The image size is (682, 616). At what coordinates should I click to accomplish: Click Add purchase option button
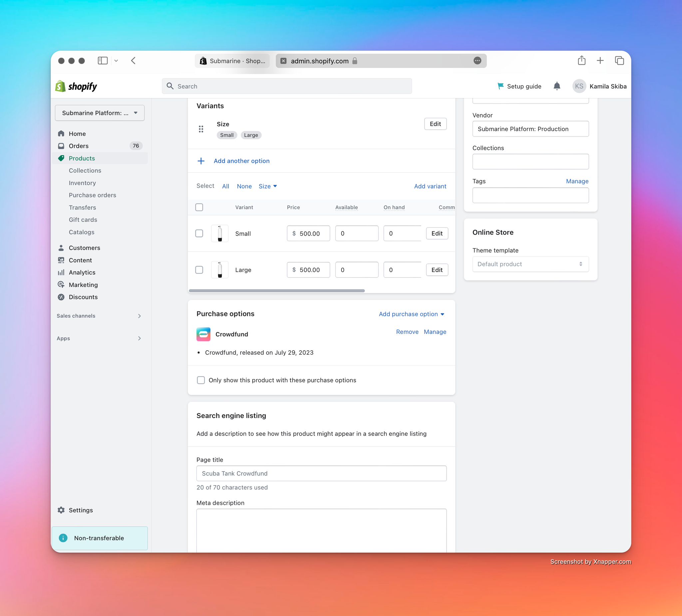[x=412, y=314]
